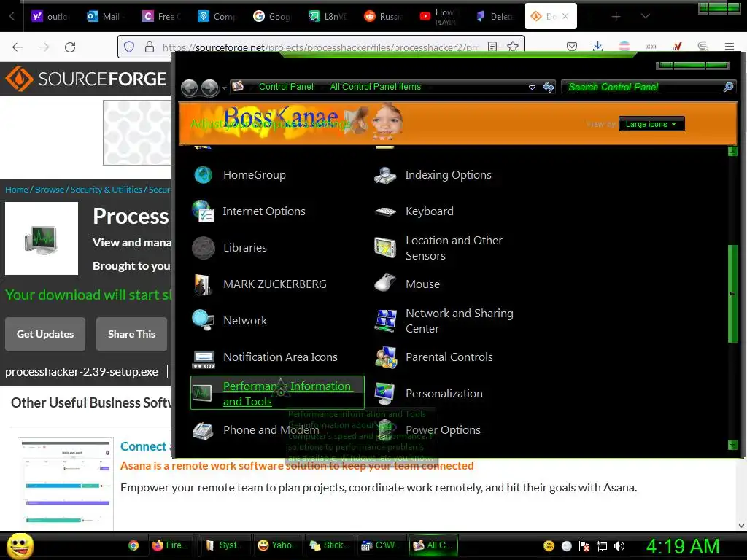Open a new Firefox tab
The image size is (747, 560).
[x=616, y=17]
